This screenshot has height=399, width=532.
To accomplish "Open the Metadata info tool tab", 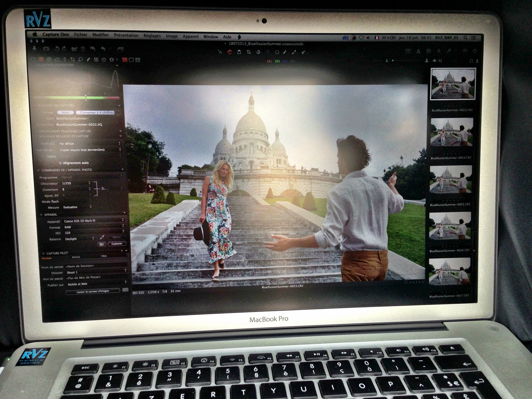I will click(x=104, y=60).
